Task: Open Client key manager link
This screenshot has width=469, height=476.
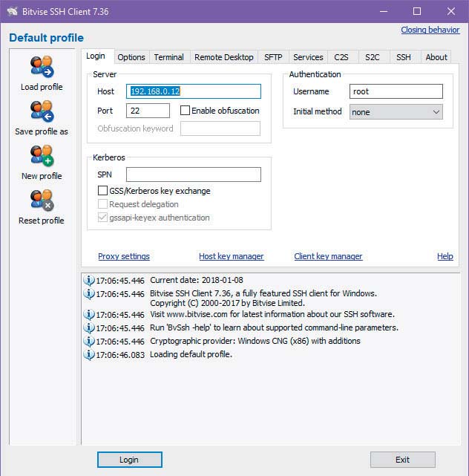Action: tap(328, 256)
